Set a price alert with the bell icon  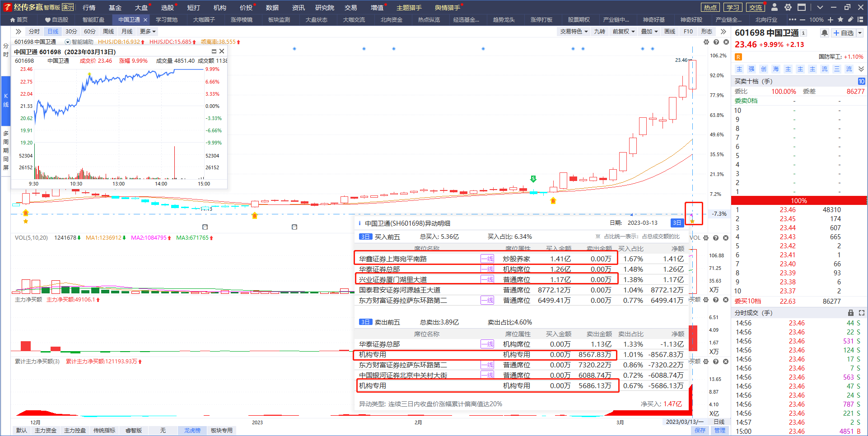click(825, 33)
